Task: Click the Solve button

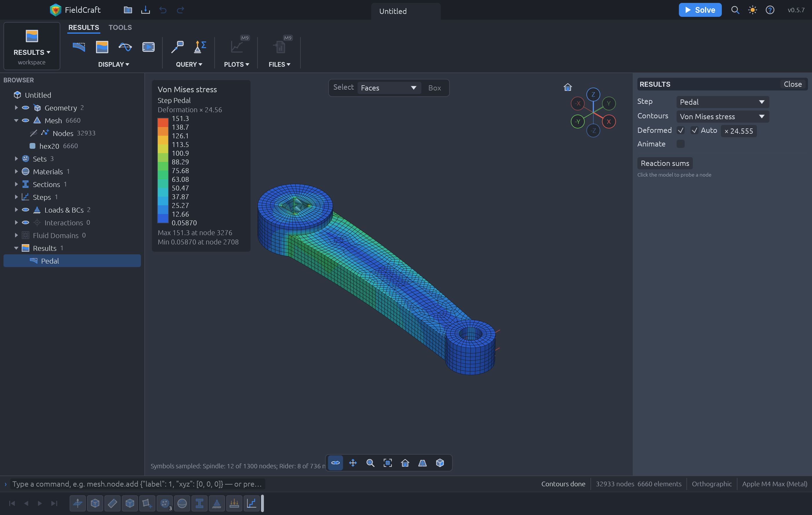Action: coord(700,10)
